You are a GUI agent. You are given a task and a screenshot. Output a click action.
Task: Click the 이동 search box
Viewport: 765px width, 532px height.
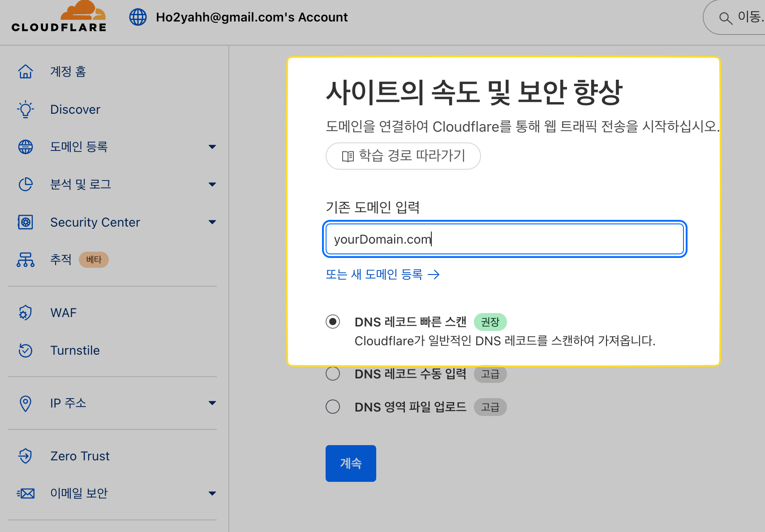pyautogui.click(x=735, y=17)
